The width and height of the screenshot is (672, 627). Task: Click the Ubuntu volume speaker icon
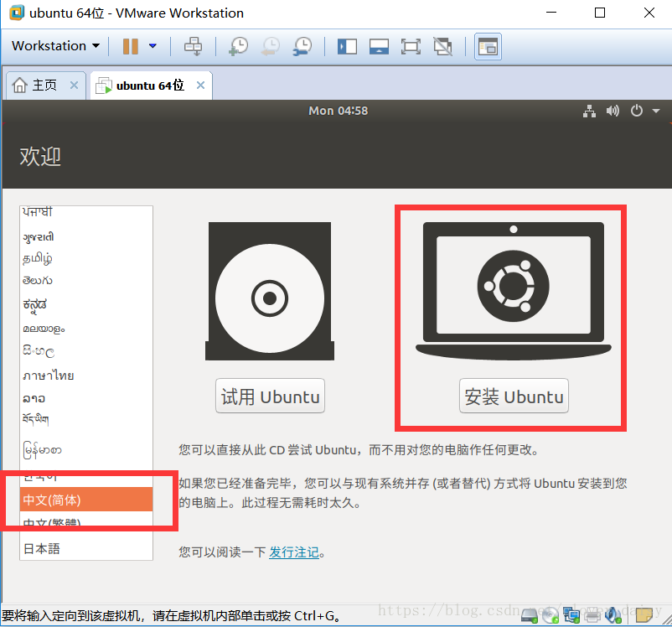(613, 111)
